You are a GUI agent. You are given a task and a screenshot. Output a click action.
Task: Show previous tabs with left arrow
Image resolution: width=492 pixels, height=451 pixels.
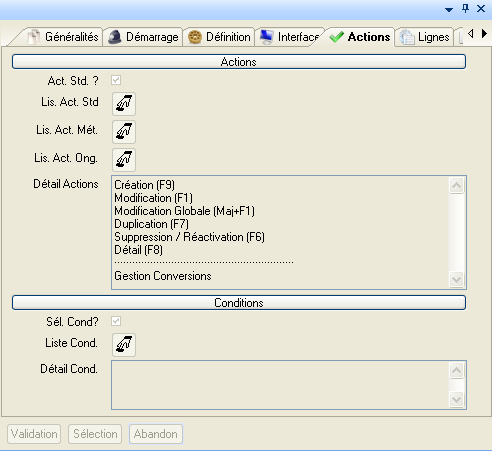coord(471,33)
